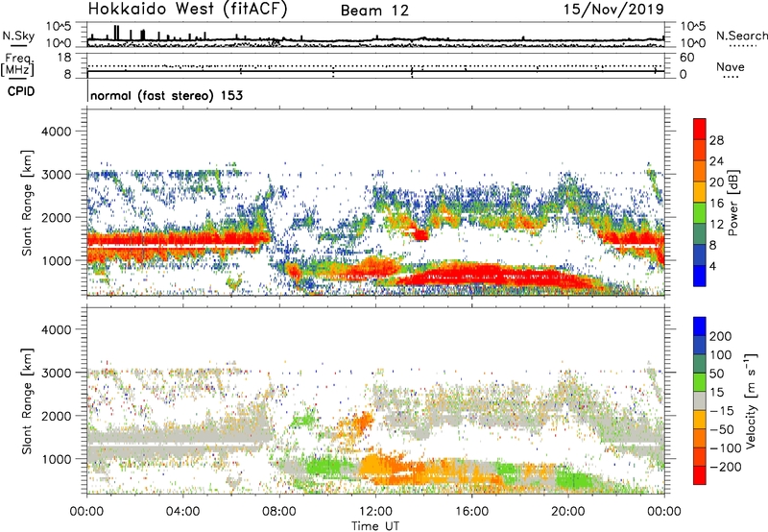Click the 'N.Search' legend label
The height and width of the screenshot is (532, 768).
(x=741, y=36)
